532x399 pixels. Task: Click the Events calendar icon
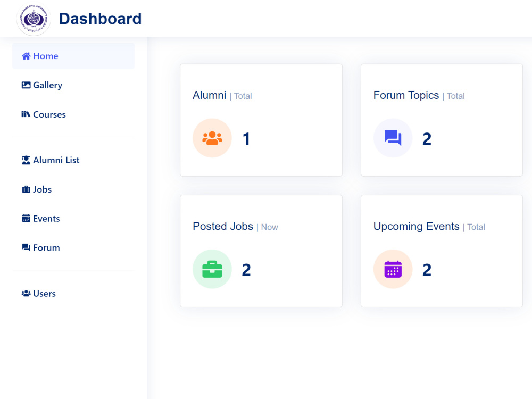pos(26,218)
